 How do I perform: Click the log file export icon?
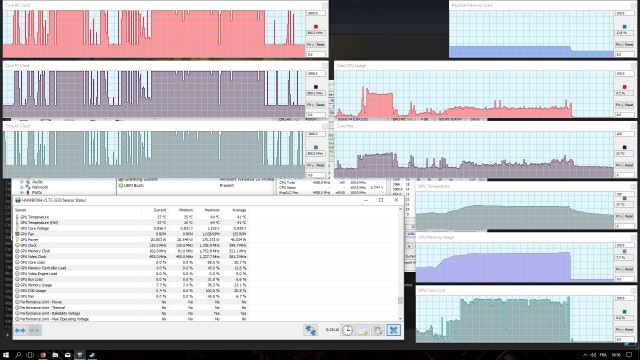pos(363,330)
